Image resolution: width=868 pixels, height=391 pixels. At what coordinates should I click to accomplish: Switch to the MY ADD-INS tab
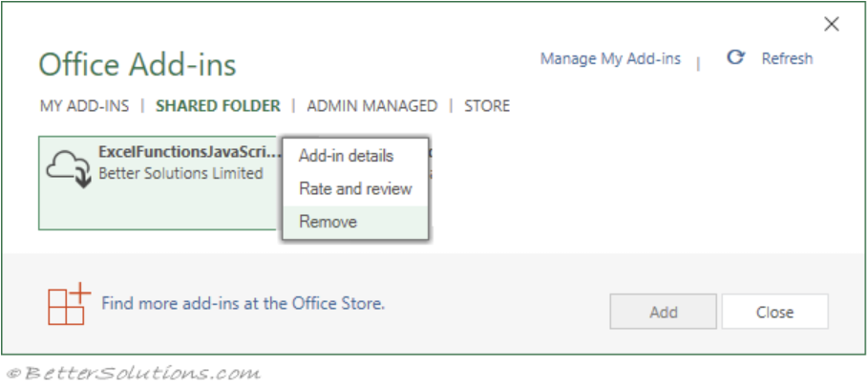84,106
